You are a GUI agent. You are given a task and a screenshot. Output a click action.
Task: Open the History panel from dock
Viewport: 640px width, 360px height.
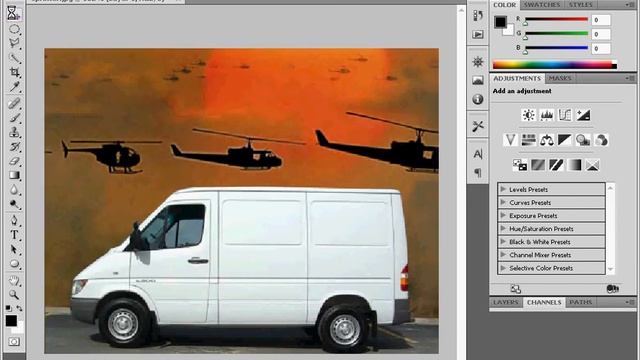coord(478,16)
